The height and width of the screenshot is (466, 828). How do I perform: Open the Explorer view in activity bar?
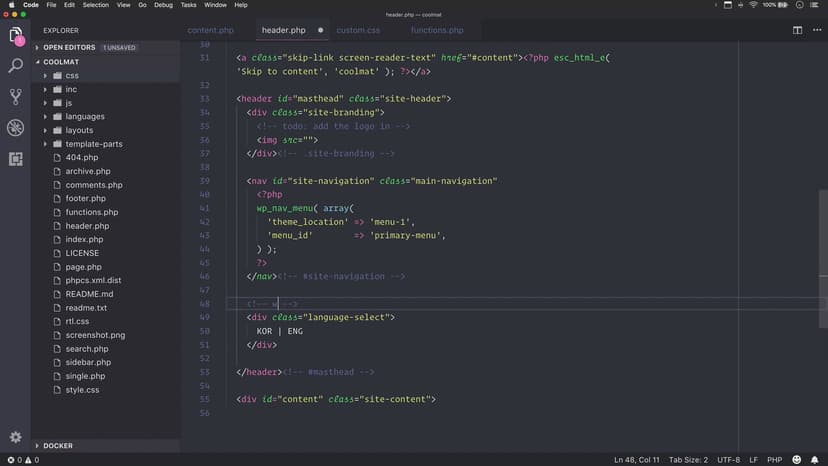(x=16, y=37)
